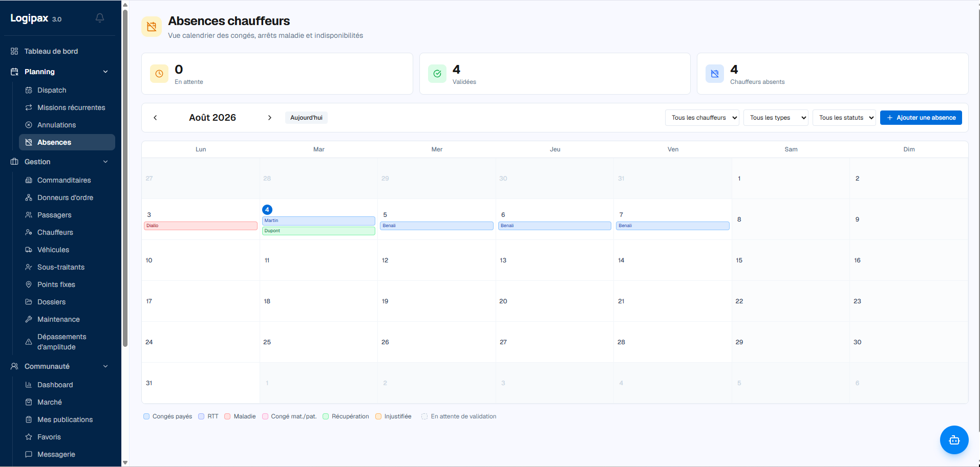Click the Donneurs d'ordre icon
The width and height of the screenshot is (980, 467).
pos(29,197)
